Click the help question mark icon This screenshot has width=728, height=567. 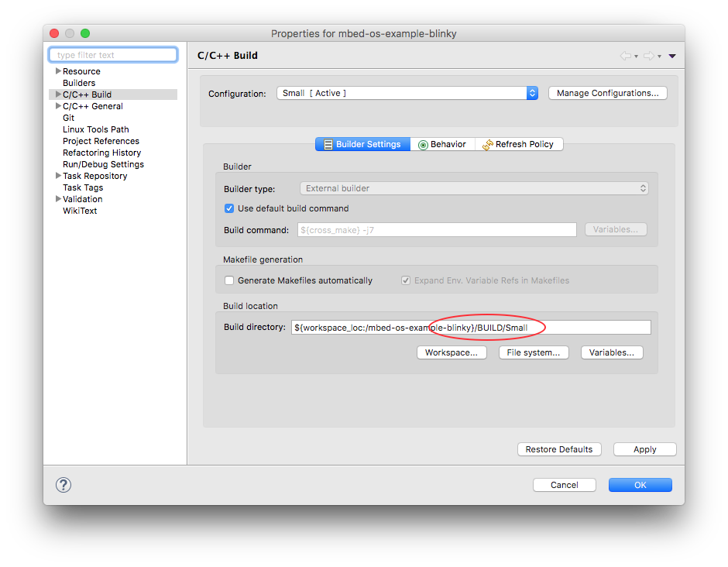point(64,485)
